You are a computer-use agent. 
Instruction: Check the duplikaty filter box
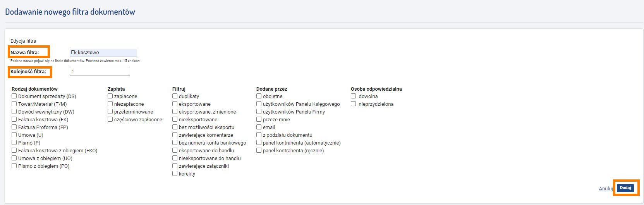(x=175, y=96)
